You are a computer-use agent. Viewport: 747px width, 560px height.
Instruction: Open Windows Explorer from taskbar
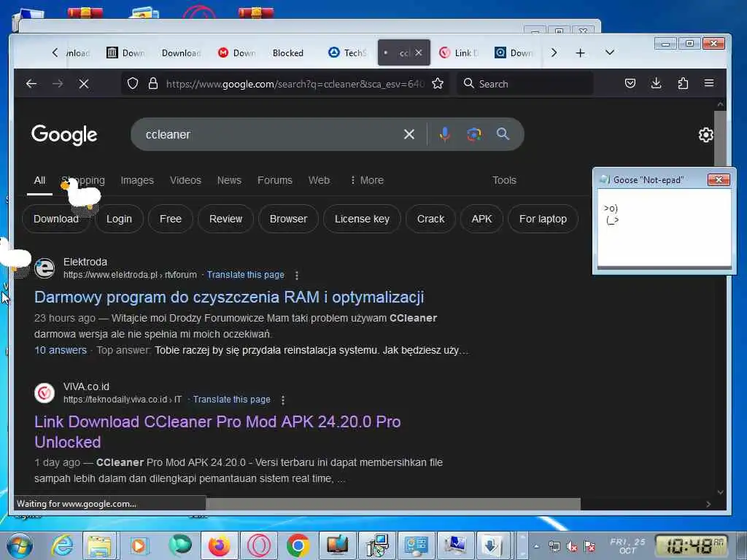click(99, 545)
